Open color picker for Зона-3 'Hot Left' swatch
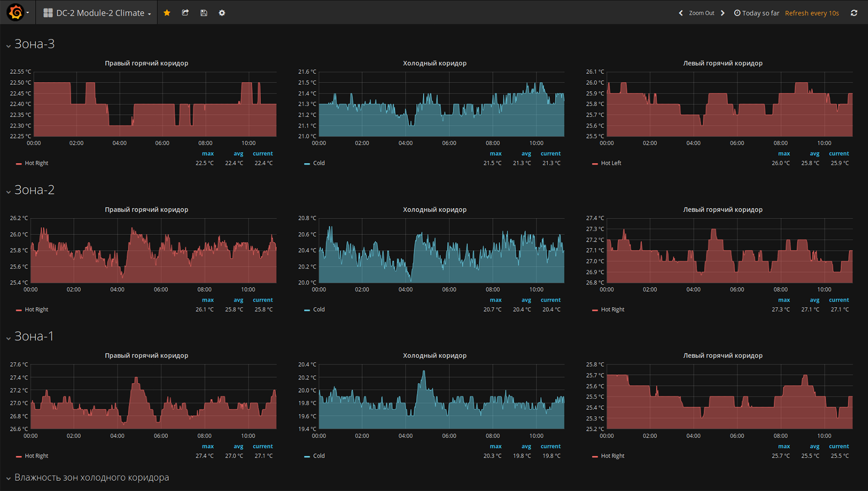 [x=595, y=164]
